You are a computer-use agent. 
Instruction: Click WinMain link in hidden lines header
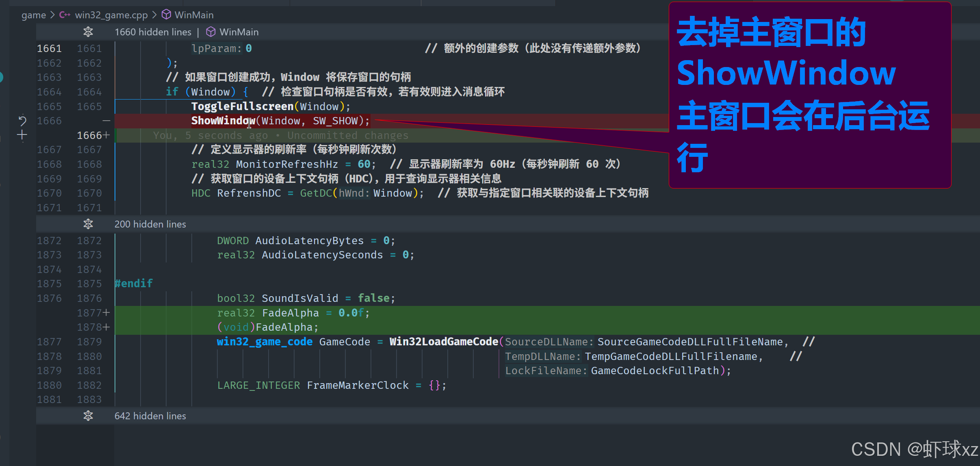pos(239,32)
